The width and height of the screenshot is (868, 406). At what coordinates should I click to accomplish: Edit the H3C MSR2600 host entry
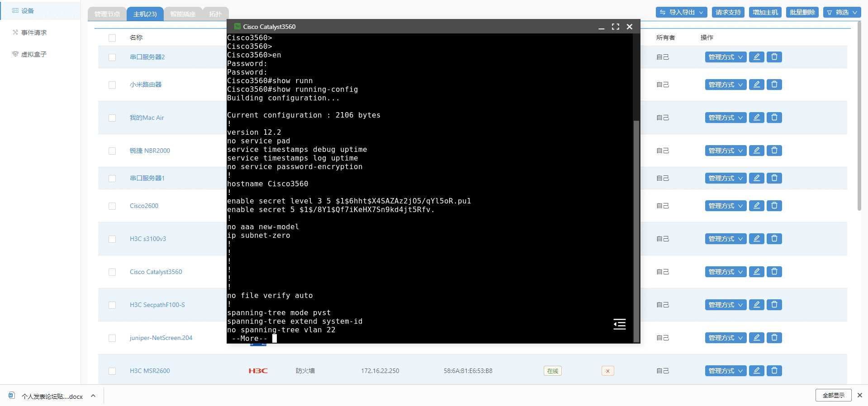click(756, 371)
